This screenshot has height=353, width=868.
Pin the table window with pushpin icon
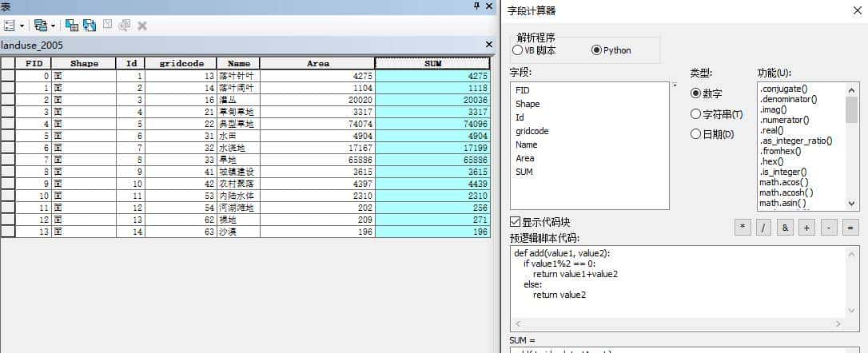click(476, 6)
